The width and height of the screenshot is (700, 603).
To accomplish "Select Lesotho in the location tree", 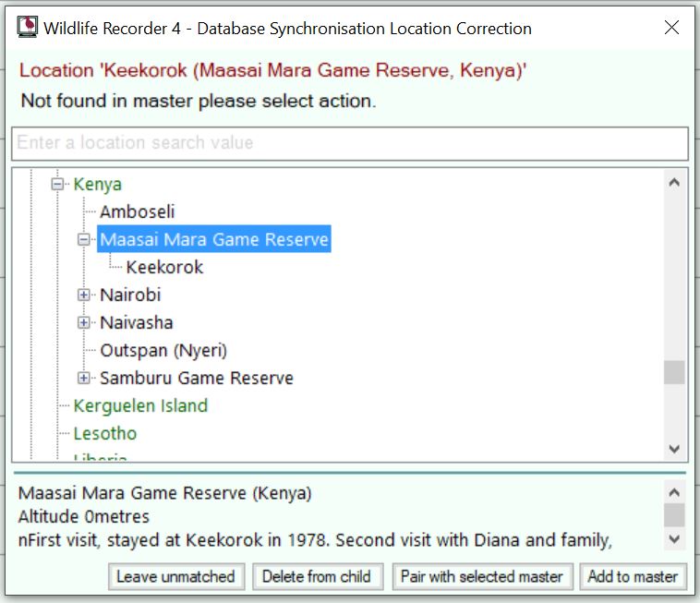I will click(105, 433).
